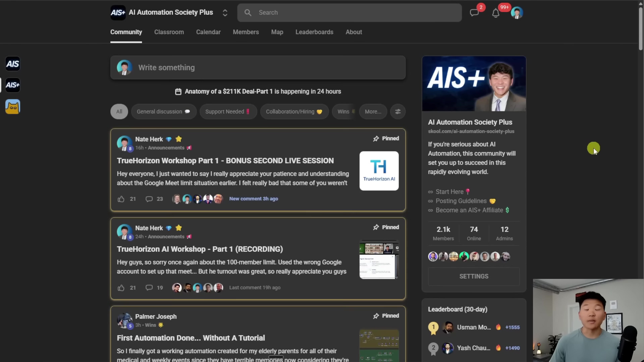Click the AIS+ group logo in header
The width and height of the screenshot is (644, 362).
pos(118,13)
